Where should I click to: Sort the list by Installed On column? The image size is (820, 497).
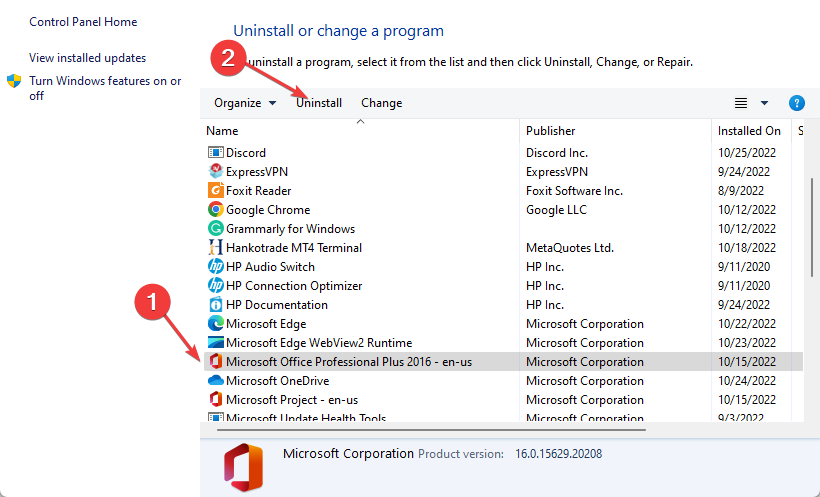click(x=749, y=131)
